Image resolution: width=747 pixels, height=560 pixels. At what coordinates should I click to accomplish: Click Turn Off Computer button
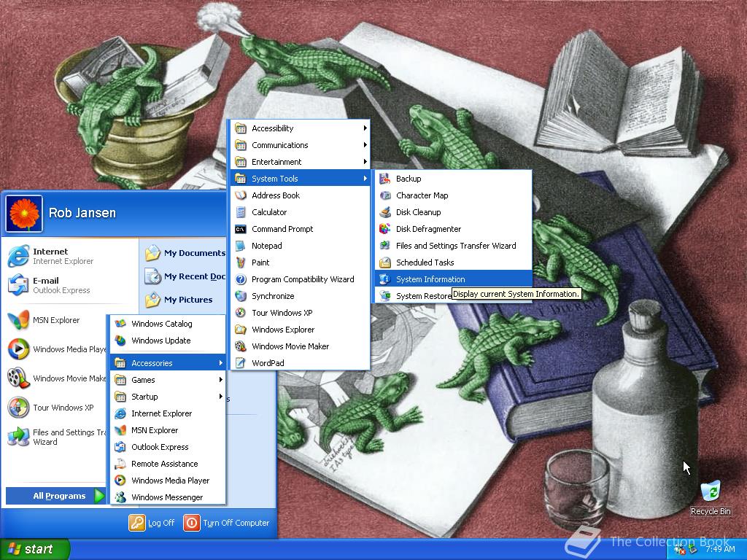pos(227,522)
